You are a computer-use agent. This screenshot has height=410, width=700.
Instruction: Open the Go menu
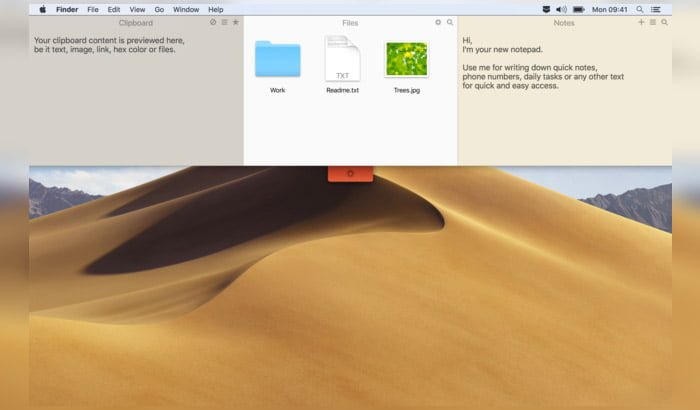pos(159,9)
